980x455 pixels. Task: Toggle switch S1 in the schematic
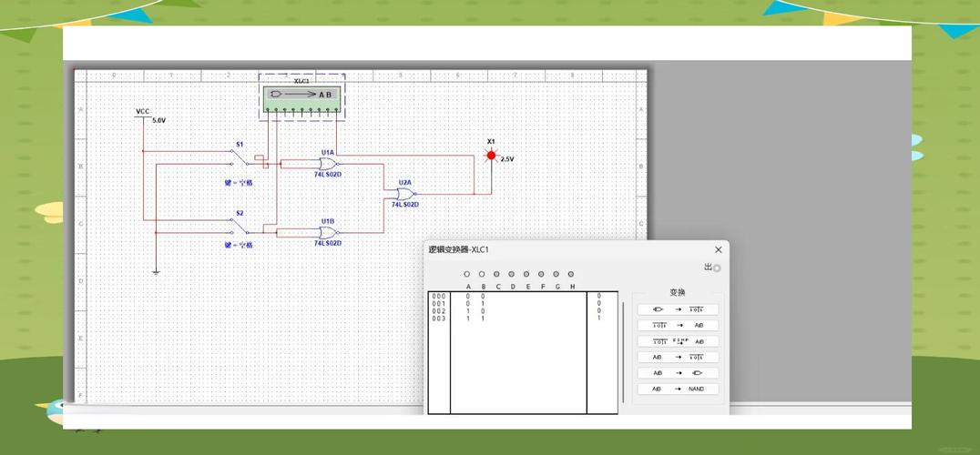coord(239,157)
